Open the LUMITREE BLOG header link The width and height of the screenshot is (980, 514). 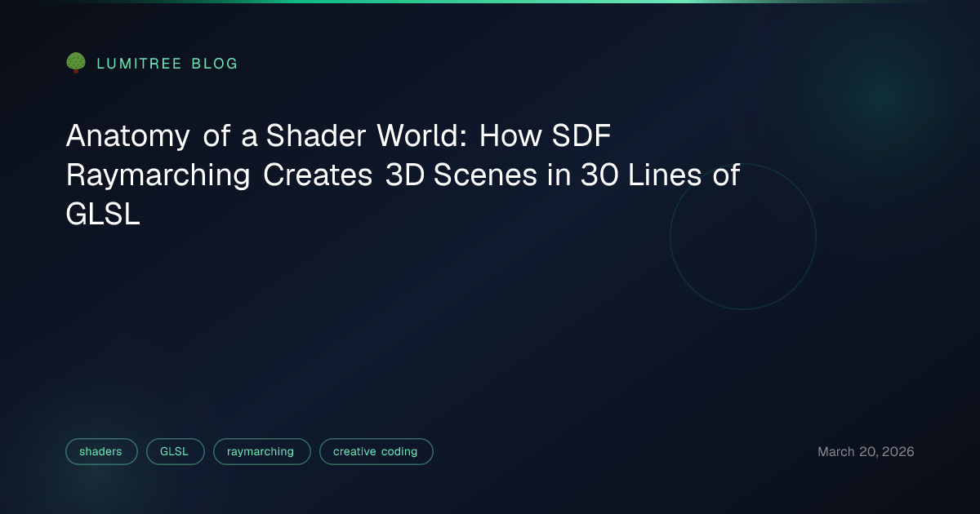click(x=167, y=64)
